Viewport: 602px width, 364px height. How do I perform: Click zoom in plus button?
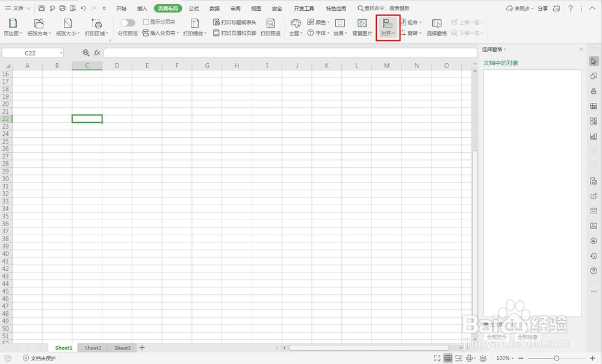pyautogui.click(x=592, y=358)
